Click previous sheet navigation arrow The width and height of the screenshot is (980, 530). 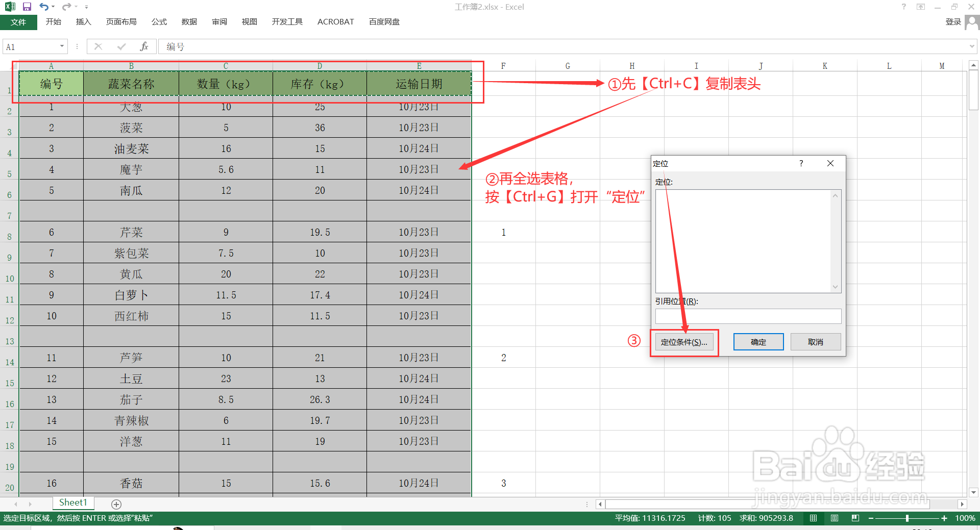click(16, 504)
